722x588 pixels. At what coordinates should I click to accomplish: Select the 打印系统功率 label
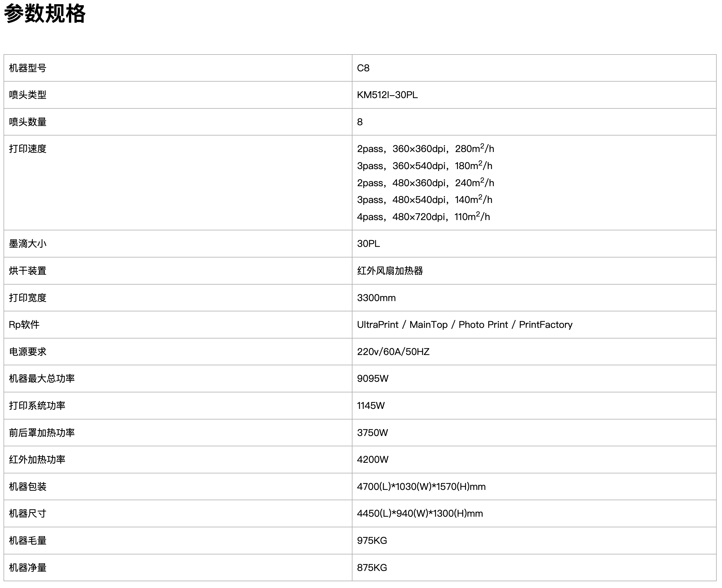(37, 405)
